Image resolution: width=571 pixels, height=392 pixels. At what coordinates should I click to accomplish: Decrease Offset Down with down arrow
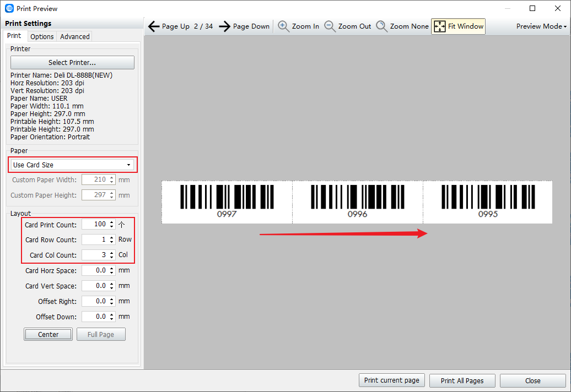pyautogui.click(x=112, y=319)
